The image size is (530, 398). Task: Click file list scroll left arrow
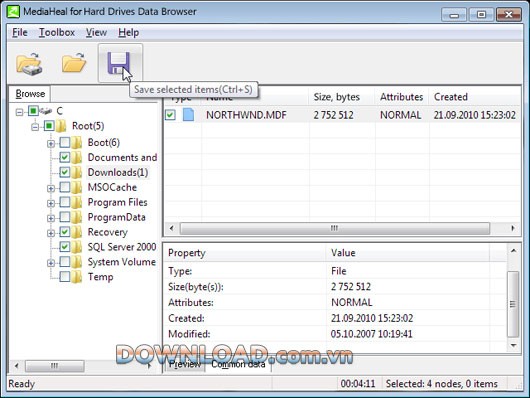pos(172,228)
